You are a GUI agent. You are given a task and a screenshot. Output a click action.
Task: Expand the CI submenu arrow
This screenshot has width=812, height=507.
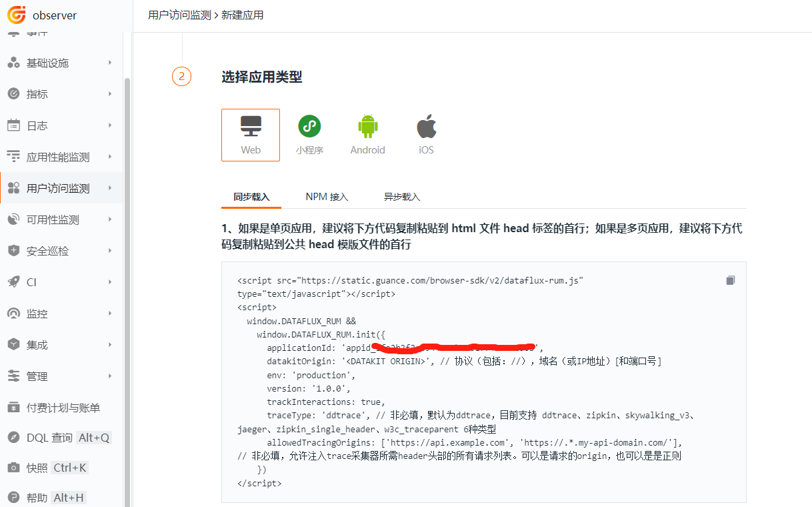click(x=110, y=282)
